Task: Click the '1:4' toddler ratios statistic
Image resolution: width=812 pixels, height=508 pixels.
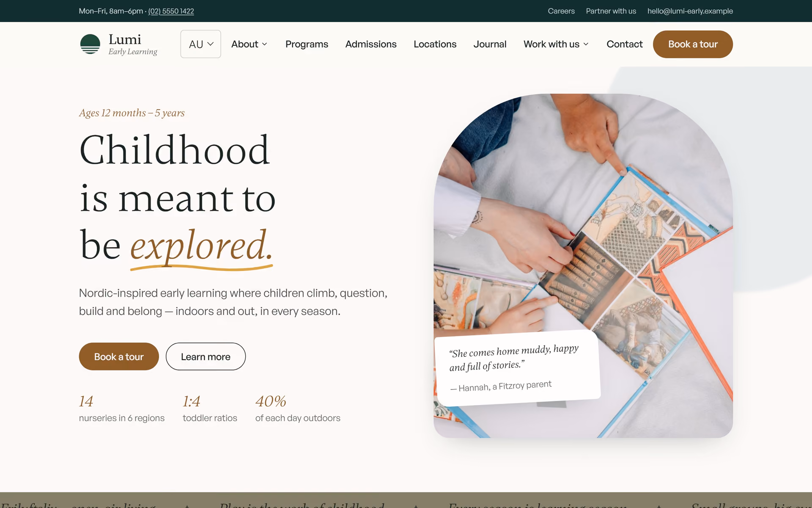Action: point(191,401)
